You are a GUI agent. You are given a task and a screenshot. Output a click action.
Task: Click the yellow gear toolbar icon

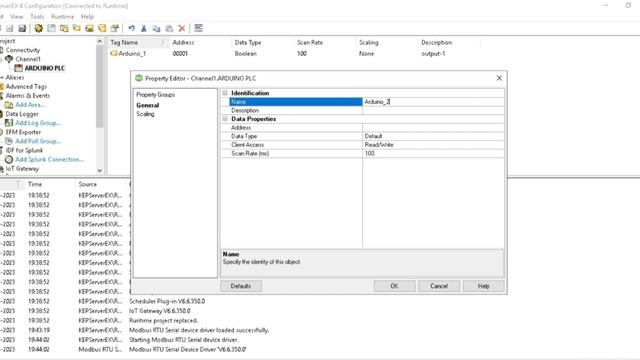tap(38, 28)
